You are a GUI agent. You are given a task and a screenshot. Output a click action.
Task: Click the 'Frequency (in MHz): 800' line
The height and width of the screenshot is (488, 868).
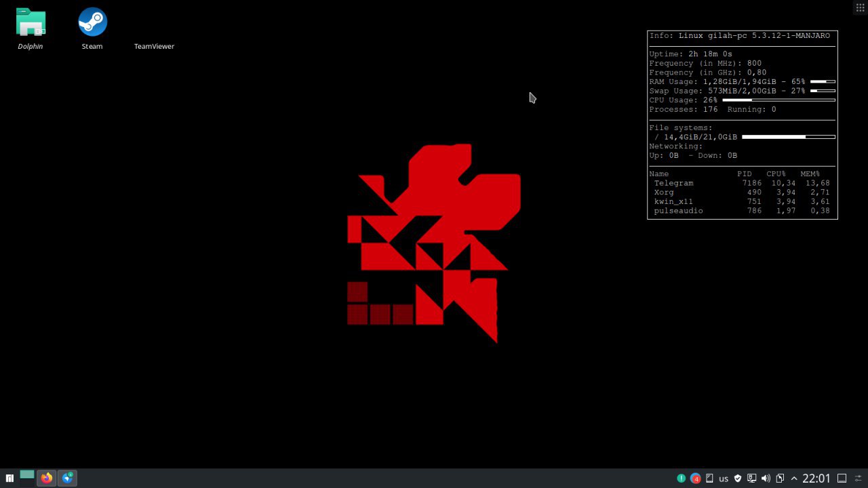(705, 63)
